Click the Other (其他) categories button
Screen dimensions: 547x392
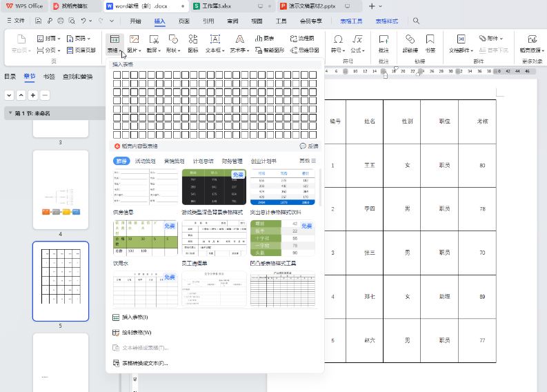308,161
